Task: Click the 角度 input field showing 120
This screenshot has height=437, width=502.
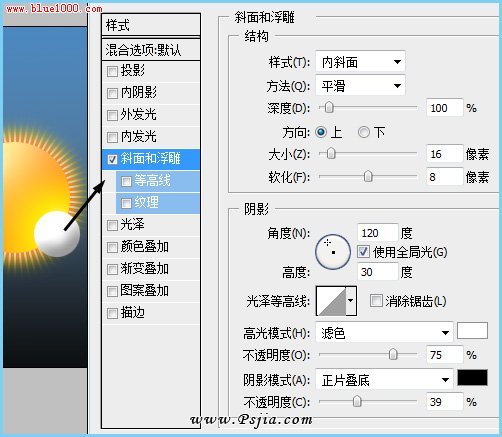Action: point(377,233)
